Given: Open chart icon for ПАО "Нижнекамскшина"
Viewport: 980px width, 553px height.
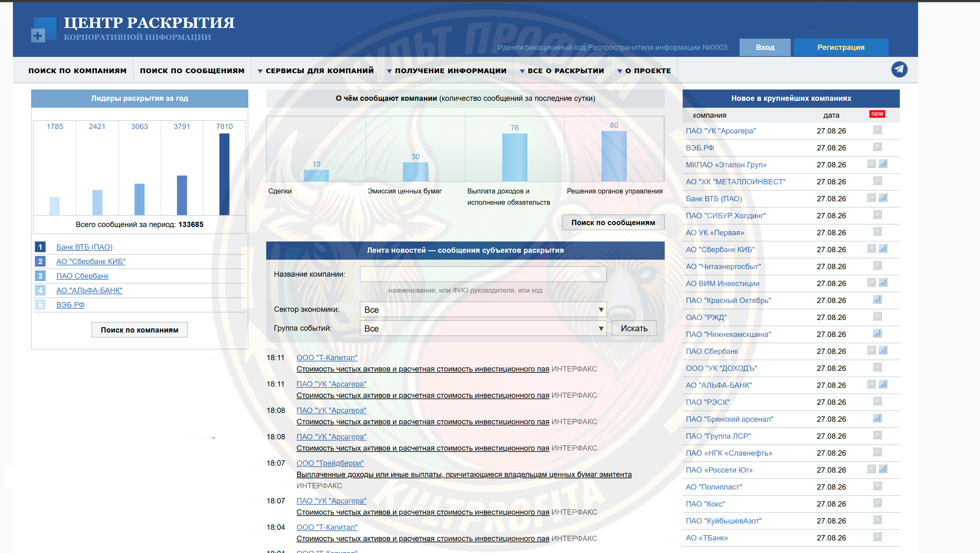Looking at the screenshot, I should [x=877, y=333].
